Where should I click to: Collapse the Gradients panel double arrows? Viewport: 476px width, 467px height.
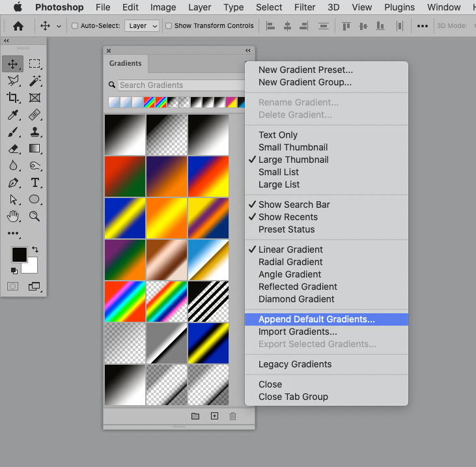pos(248,50)
